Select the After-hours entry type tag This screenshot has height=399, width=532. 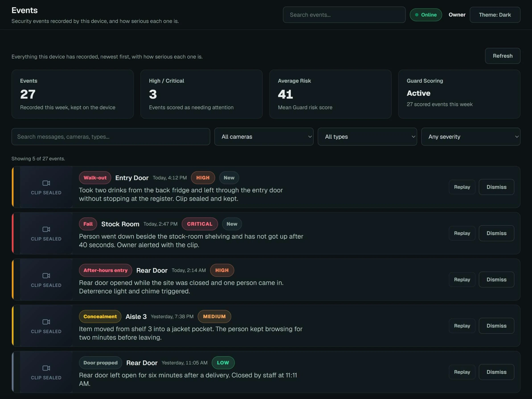point(105,270)
